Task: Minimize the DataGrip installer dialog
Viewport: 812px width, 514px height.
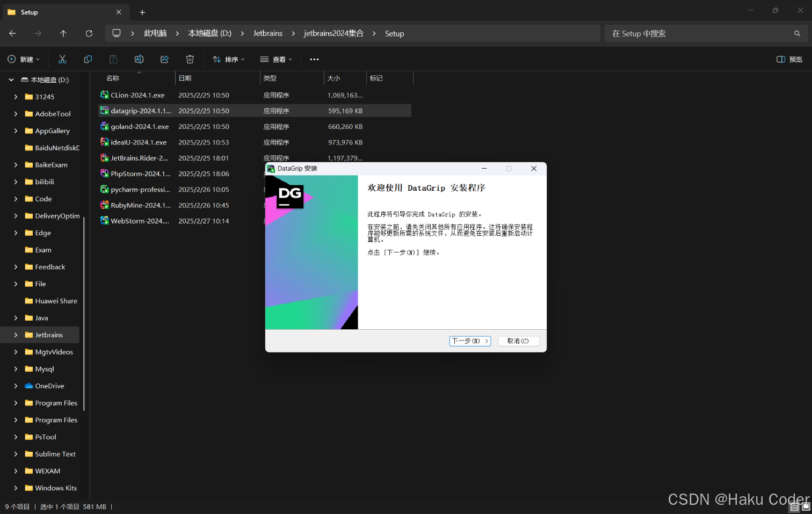Action: coord(484,169)
